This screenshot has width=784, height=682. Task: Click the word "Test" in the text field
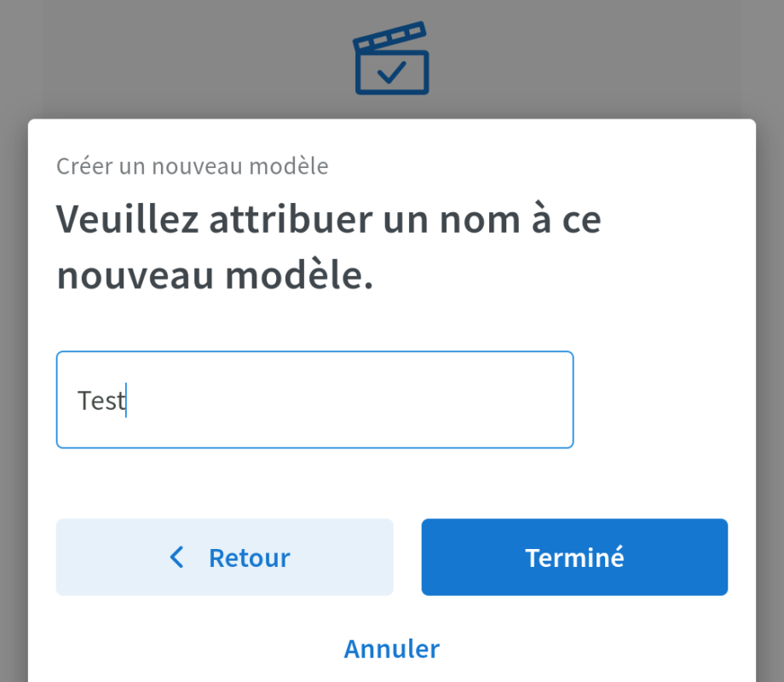[101, 401]
